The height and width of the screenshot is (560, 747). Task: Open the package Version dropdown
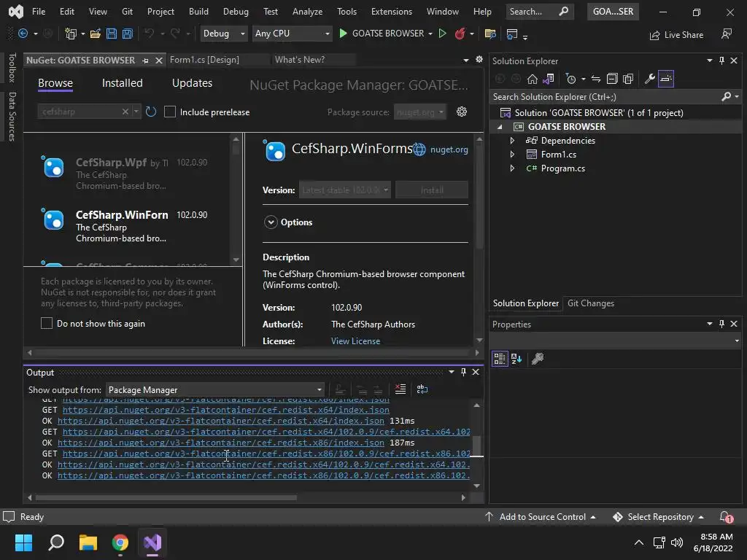(345, 190)
